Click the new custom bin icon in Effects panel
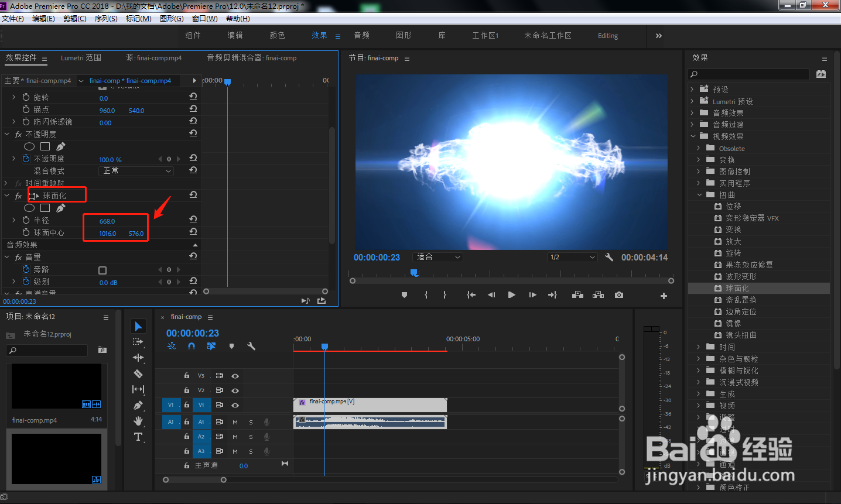The width and height of the screenshot is (841, 504). pyautogui.click(x=821, y=74)
